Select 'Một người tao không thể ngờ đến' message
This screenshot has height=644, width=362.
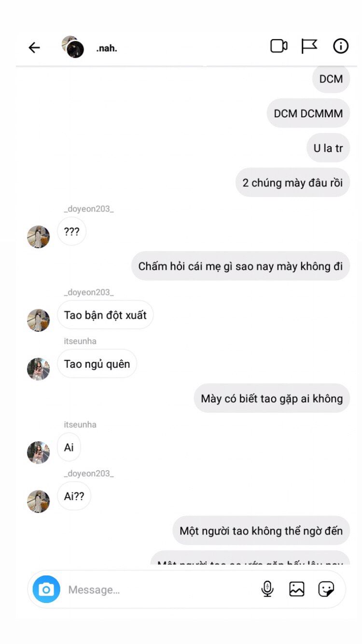click(261, 531)
